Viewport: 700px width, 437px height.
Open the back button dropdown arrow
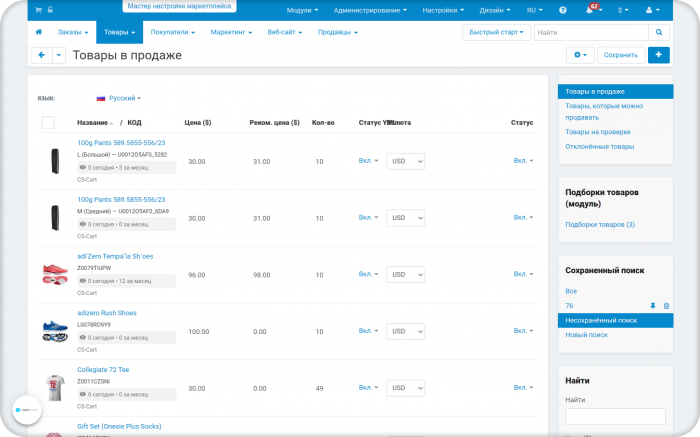pyautogui.click(x=59, y=55)
